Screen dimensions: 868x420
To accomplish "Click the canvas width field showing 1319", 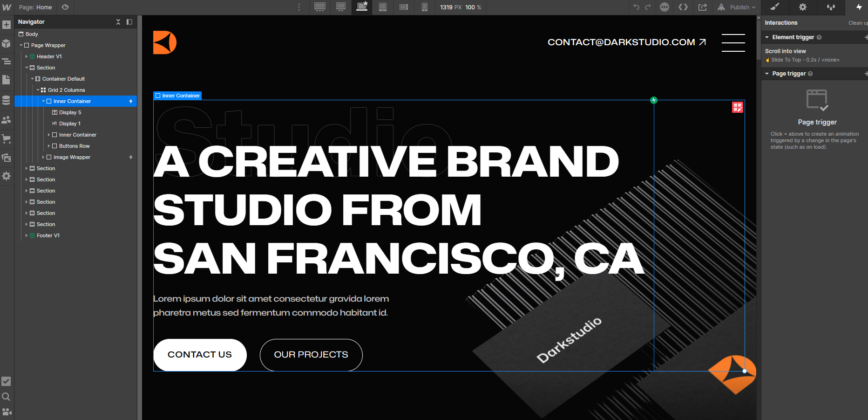I will pyautogui.click(x=447, y=7).
